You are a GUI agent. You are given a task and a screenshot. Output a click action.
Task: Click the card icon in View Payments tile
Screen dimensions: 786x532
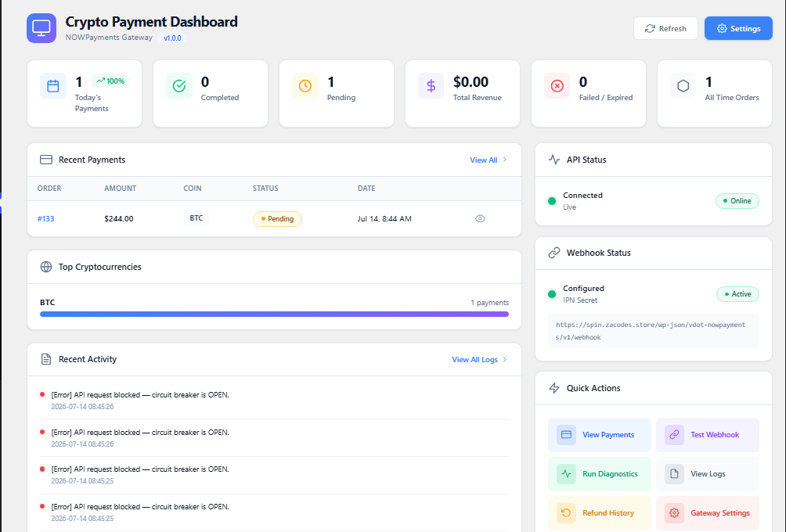click(566, 435)
